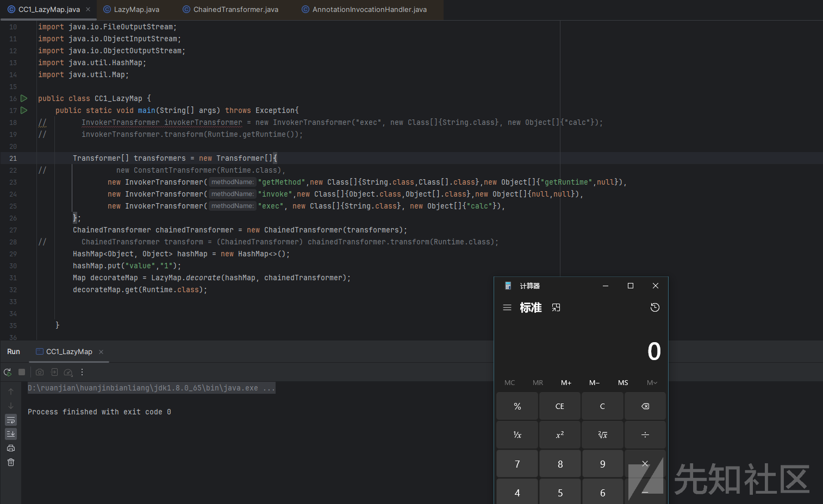823x504 pixels.
Task: Close the CC1_LazyMap.java editor tab
Action: 88,9
